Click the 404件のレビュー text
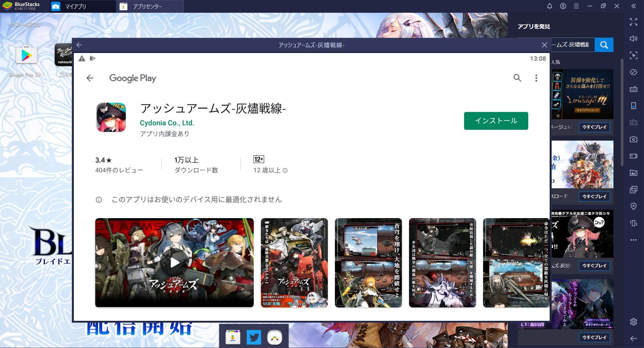The height and width of the screenshot is (348, 644). (x=119, y=170)
